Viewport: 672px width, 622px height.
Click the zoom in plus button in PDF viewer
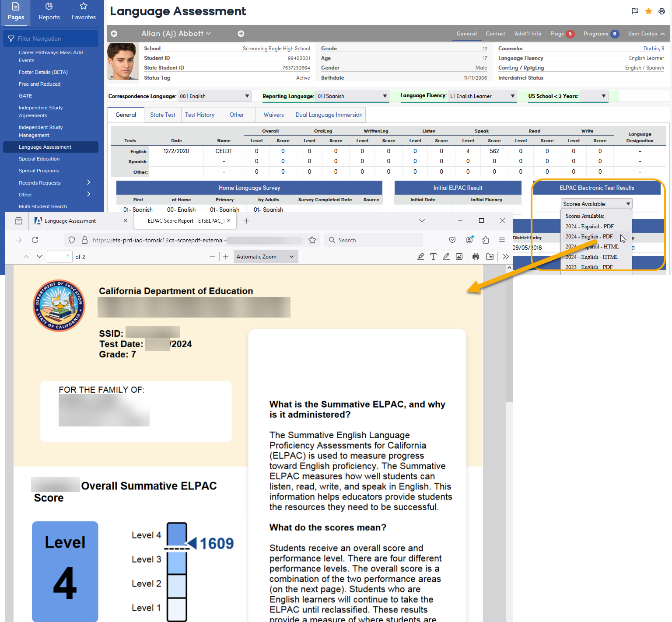(x=226, y=256)
